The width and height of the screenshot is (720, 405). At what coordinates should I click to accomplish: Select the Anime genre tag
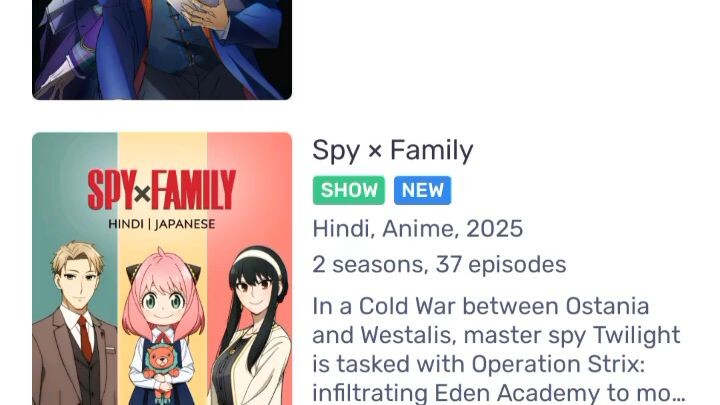tap(420, 229)
